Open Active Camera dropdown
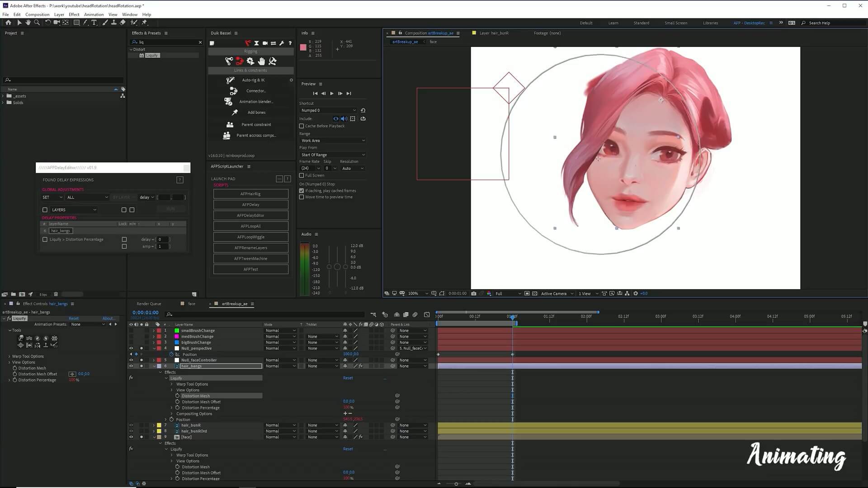 (x=557, y=293)
